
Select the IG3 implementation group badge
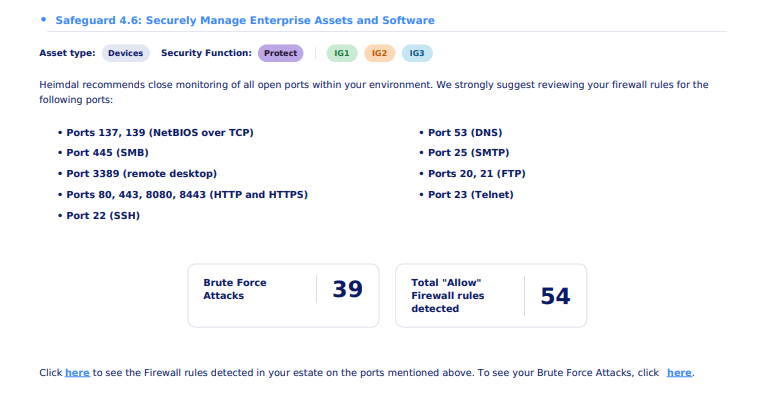(417, 53)
